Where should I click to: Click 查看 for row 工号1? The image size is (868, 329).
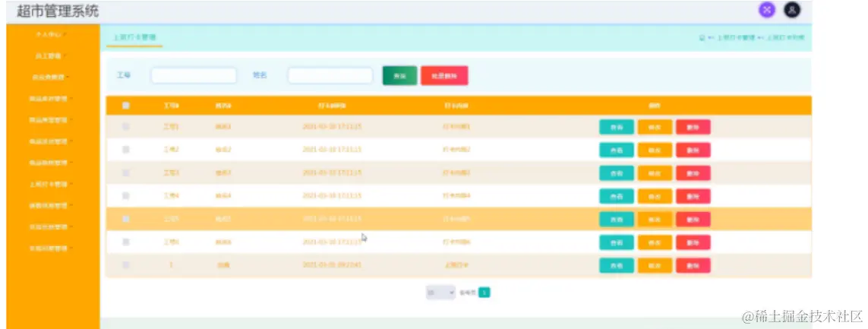point(616,128)
